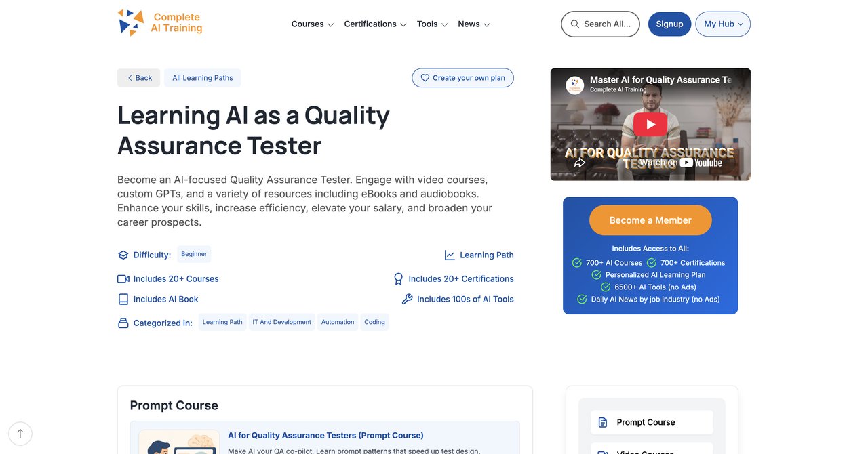Click the graduation cap Difficulty icon
The image size is (868, 454).
click(x=123, y=255)
